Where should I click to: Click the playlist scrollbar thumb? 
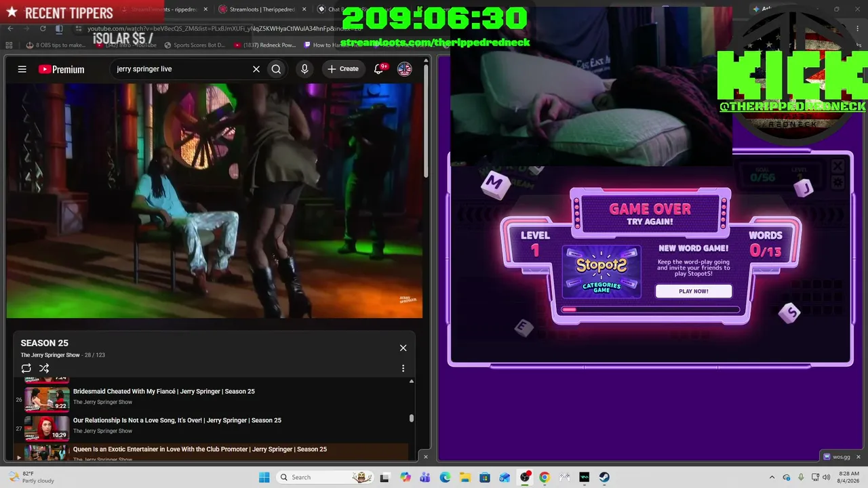click(x=412, y=419)
